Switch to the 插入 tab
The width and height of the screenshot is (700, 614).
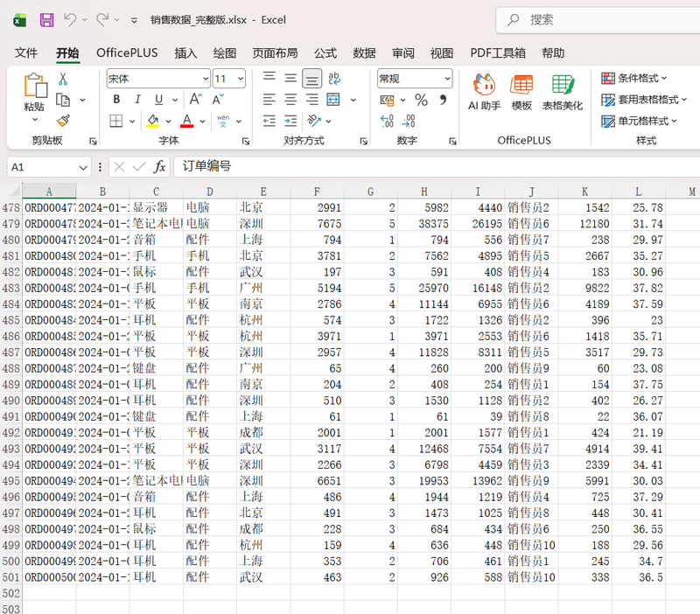(185, 53)
